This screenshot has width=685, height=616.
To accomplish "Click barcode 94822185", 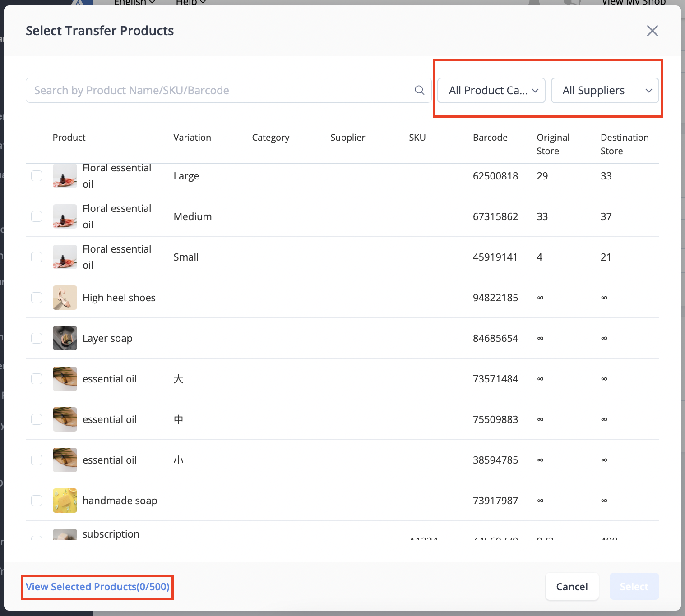I will coord(495,298).
